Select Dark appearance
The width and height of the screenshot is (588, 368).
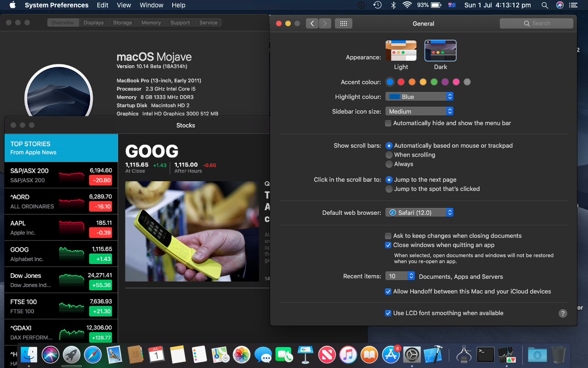click(441, 55)
